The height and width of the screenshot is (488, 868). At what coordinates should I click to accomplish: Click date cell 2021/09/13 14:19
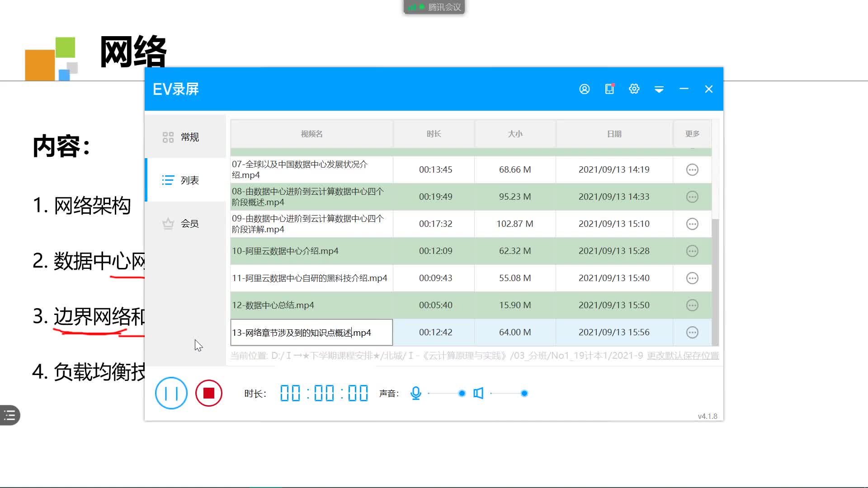click(x=614, y=169)
